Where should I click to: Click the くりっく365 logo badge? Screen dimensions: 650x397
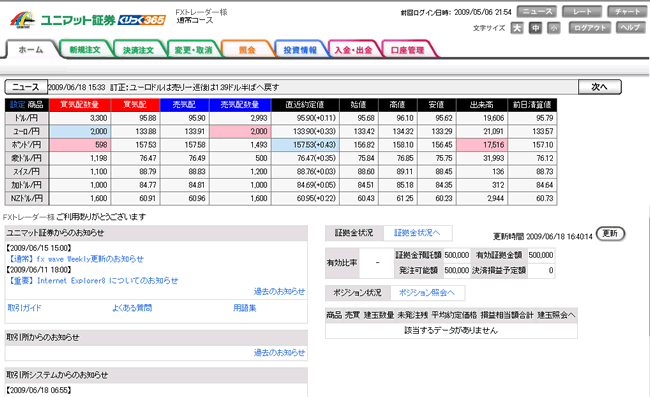pyautogui.click(x=142, y=20)
